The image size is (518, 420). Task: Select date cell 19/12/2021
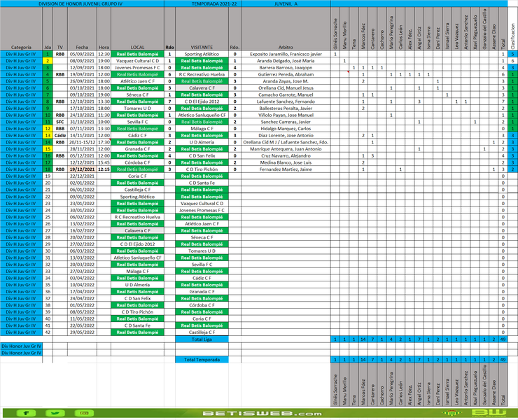[82, 169]
